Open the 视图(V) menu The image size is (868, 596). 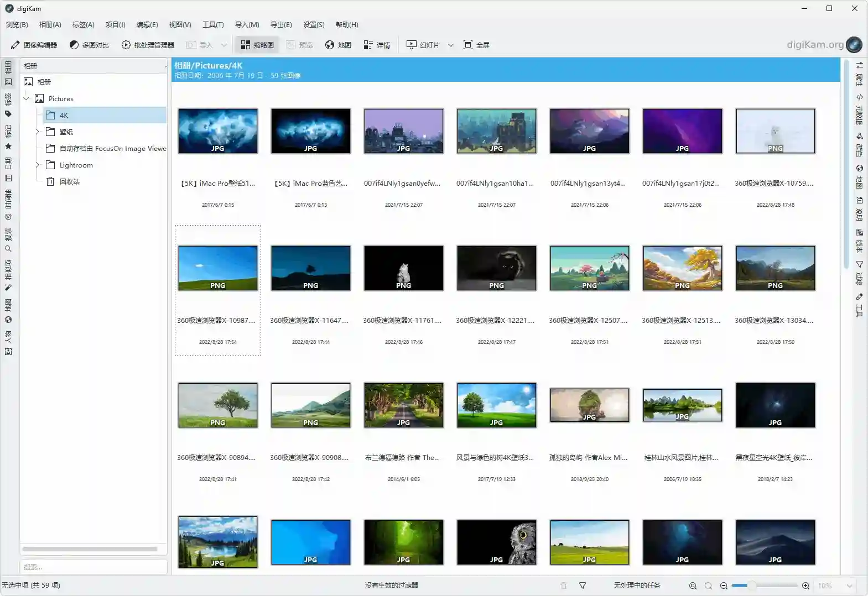[180, 24]
